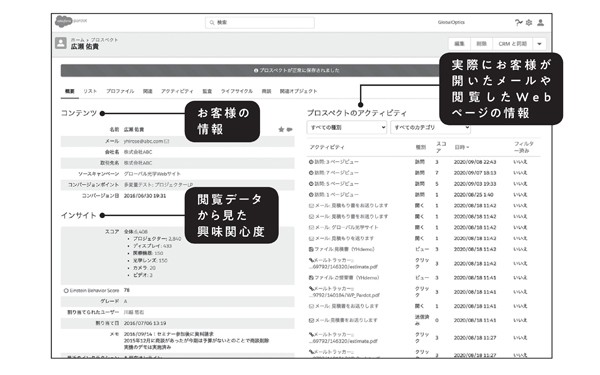
Task: Open the 株式会社ABC link in 取引先名 row
Action: [x=138, y=163]
